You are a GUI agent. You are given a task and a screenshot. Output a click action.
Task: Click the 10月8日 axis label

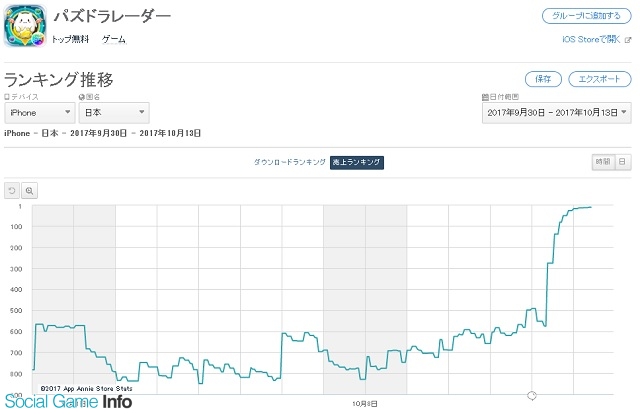click(x=364, y=404)
